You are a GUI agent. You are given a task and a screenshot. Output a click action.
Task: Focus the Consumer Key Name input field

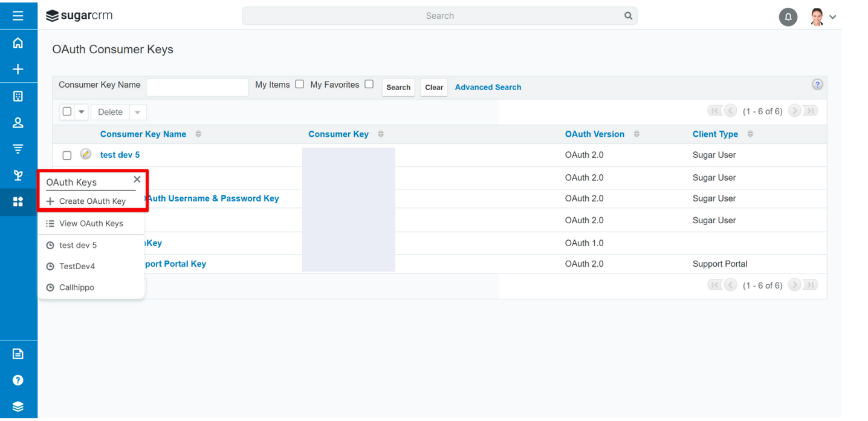pos(197,87)
